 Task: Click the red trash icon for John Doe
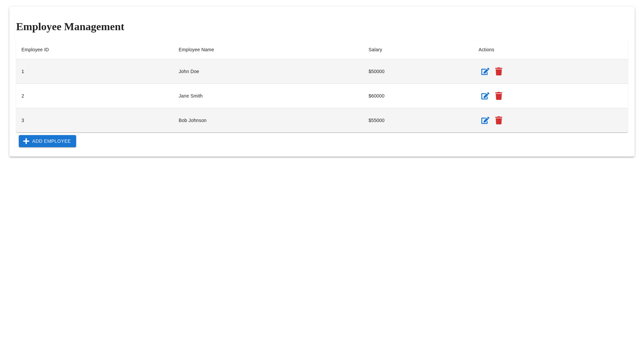(499, 71)
